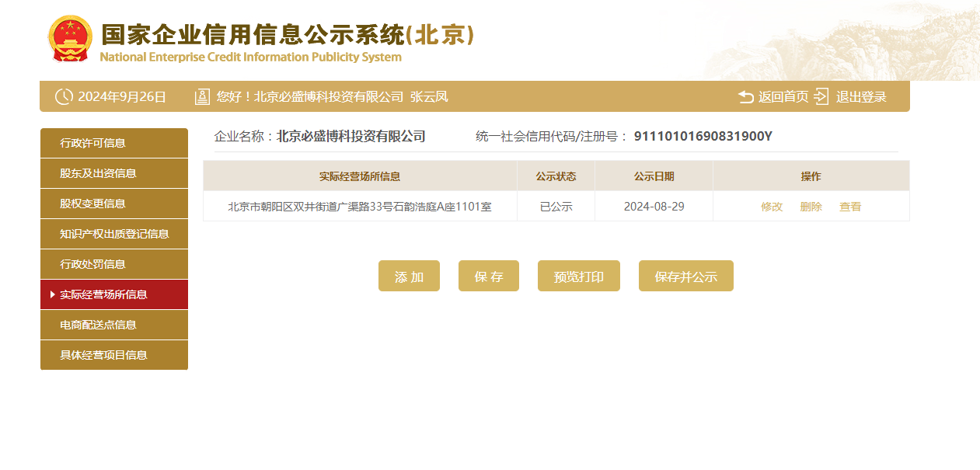Viewport: 980px width, 470px height.
Task: Select 股权变更信息 menu item
Action: coord(114,204)
